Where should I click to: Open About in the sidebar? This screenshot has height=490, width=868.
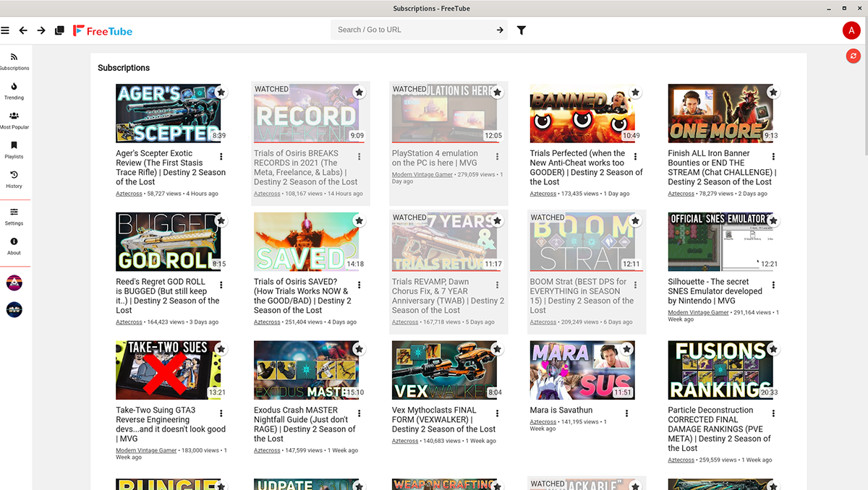click(x=14, y=246)
